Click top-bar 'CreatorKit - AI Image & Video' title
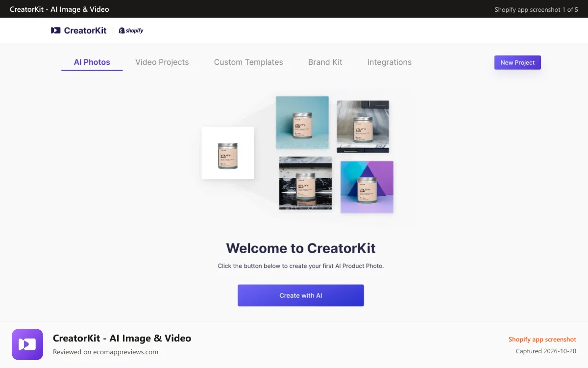 tap(59, 9)
